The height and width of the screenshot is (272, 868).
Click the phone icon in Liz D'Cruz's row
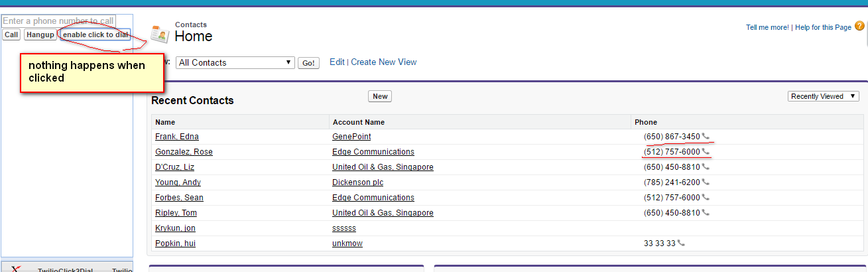tap(706, 167)
